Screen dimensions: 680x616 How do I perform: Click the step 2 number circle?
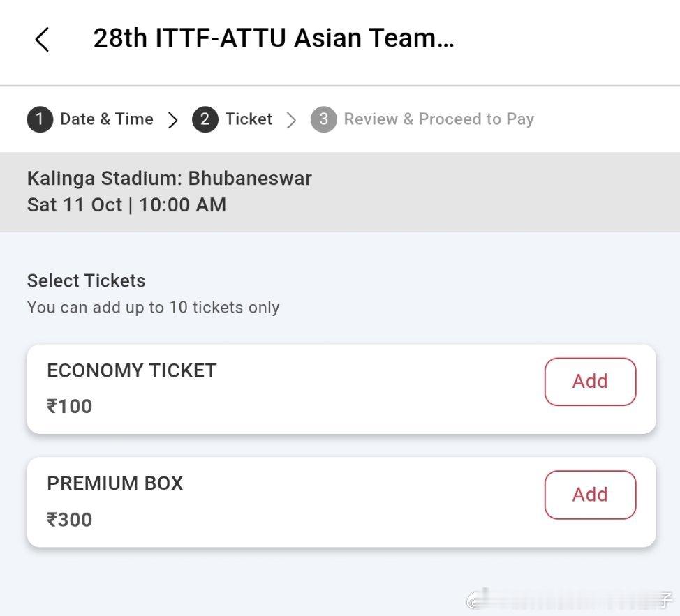coord(205,119)
